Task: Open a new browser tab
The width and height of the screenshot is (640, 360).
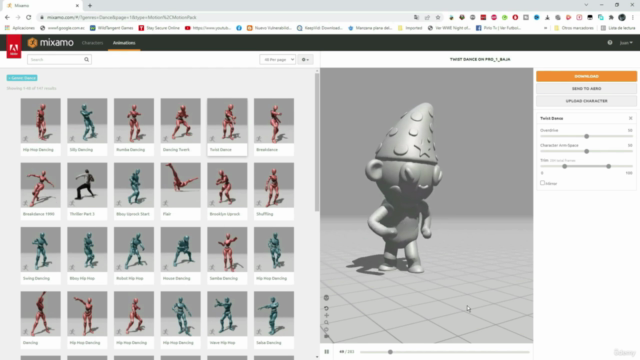Action: tap(90, 6)
